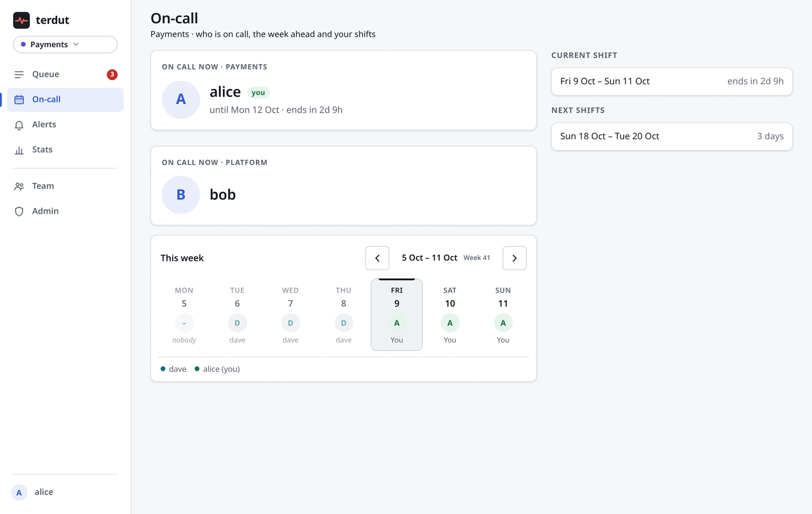Click the large A avatar for alice

tap(181, 100)
